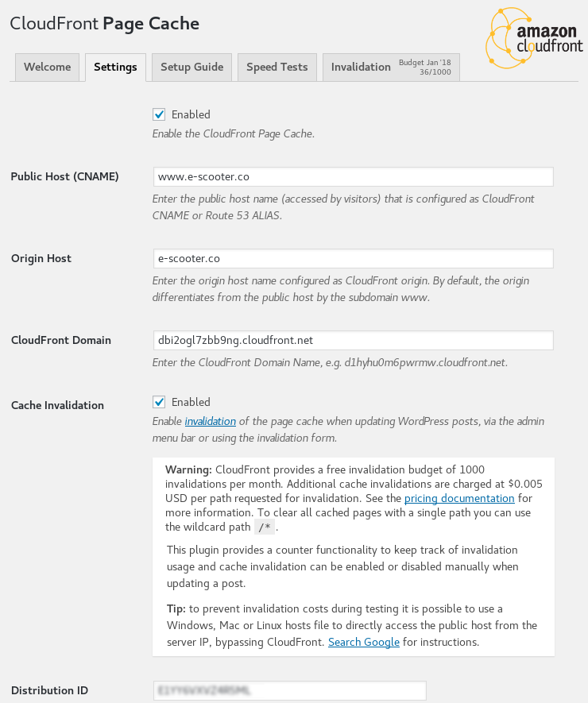
Task: Click the CloudFront Page Cache heading
Action: pyautogui.click(x=105, y=23)
